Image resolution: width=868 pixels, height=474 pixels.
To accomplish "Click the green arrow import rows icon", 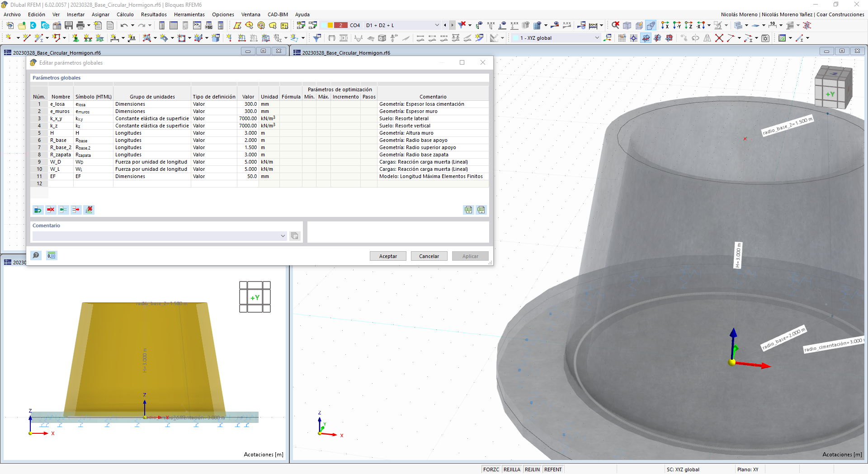I will (x=63, y=210).
